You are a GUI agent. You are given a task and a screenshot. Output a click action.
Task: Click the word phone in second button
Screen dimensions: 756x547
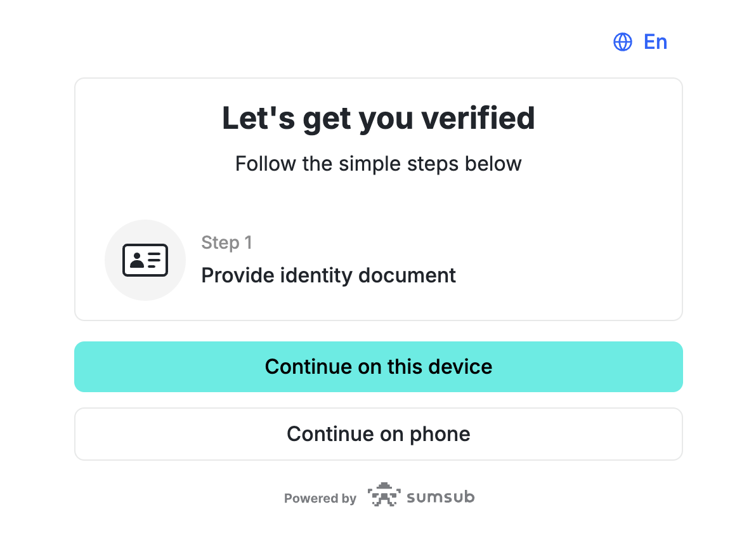(x=440, y=435)
